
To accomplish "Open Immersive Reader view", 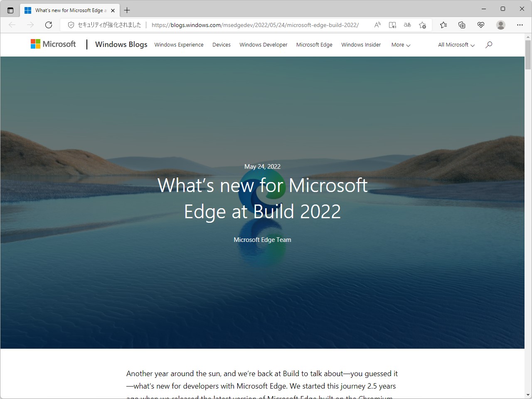I will (392, 25).
